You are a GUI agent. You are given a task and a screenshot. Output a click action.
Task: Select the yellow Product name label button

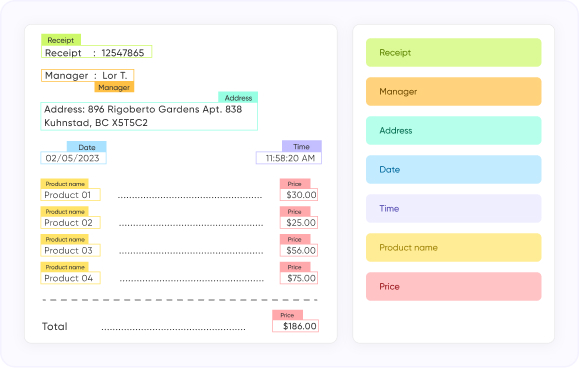coord(453,247)
